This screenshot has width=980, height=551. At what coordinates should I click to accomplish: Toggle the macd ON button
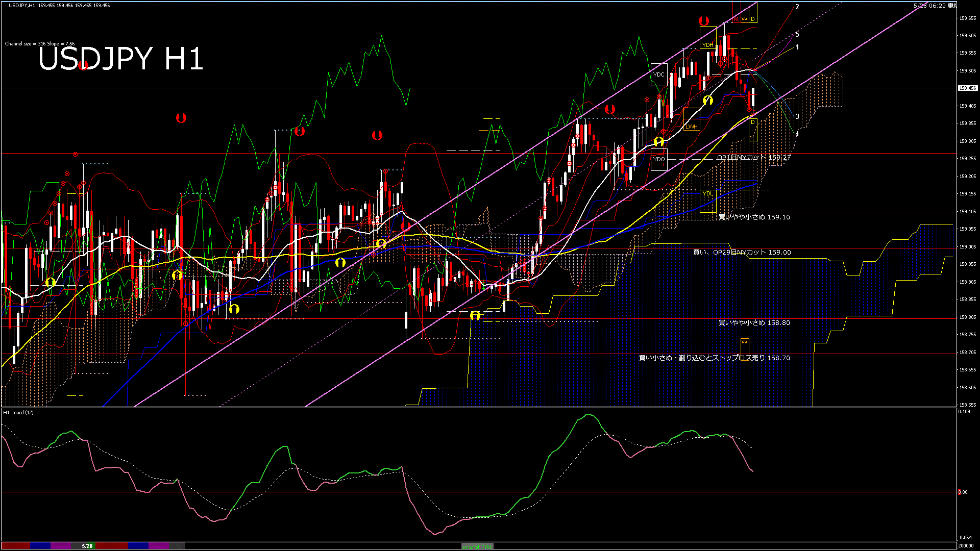[477, 546]
